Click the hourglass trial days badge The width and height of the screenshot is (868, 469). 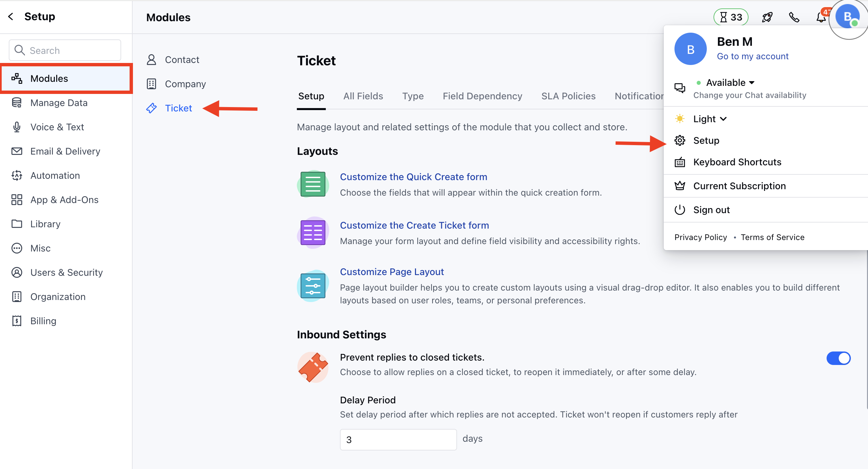731,17
